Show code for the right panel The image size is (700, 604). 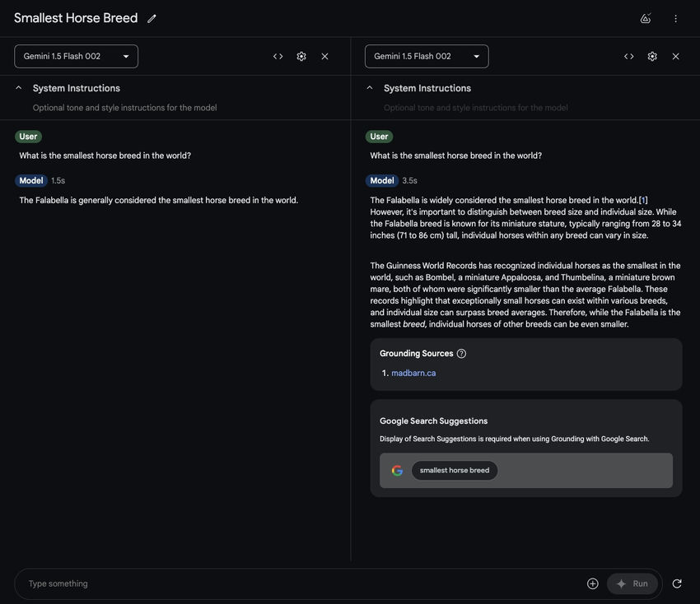pyautogui.click(x=628, y=56)
